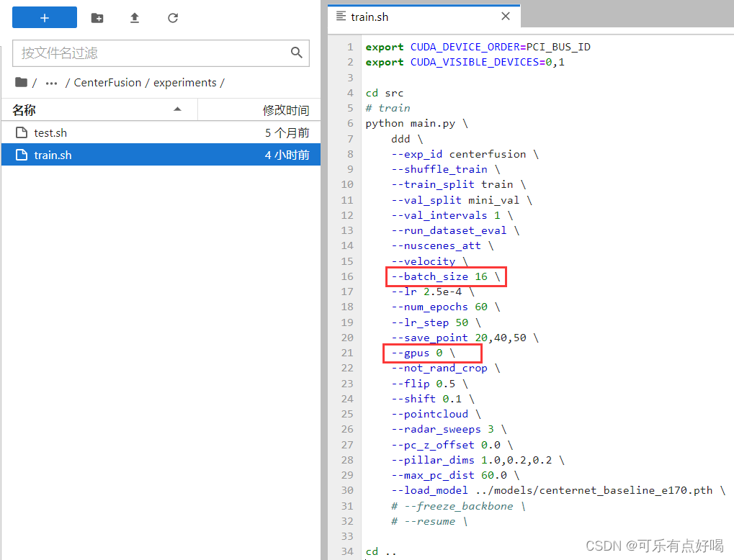Click the '5 个月前' modified time cell
The height and width of the screenshot is (560, 734).
click(287, 132)
